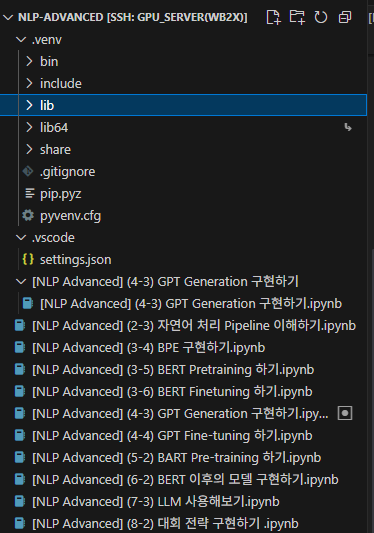Screen dimensions: 374x533
Task: Open (8-2) 대회 전략 구현하기 .ipynb
Action: click(x=165, y=524)
